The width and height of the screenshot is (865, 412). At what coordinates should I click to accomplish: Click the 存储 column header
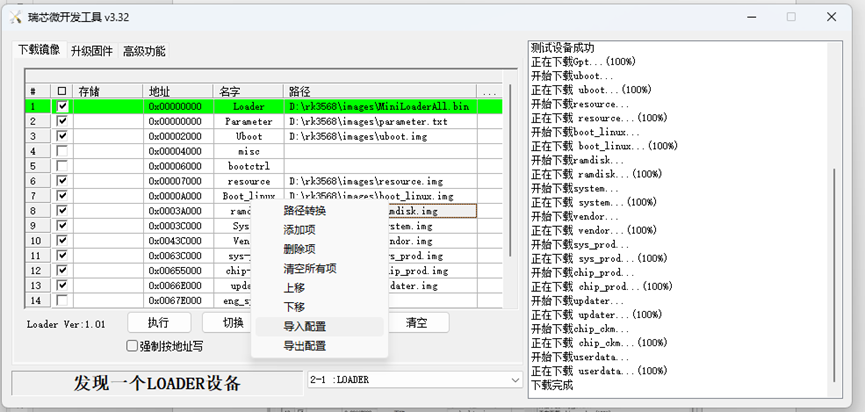[108, 92]
